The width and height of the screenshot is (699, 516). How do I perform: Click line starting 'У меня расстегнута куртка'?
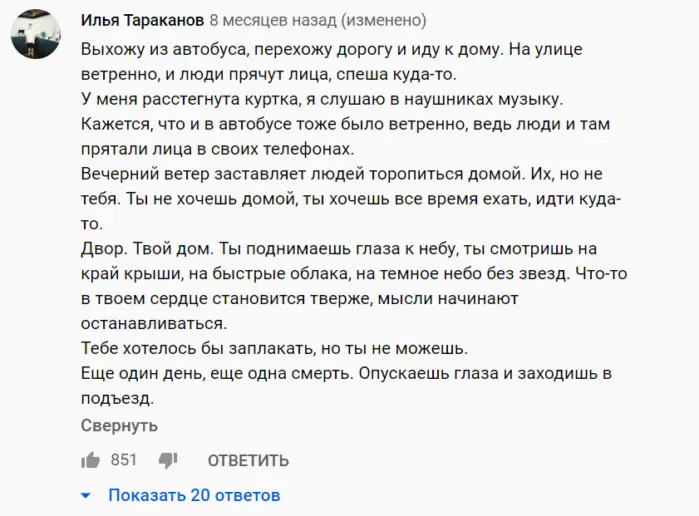tap(322, 99)
